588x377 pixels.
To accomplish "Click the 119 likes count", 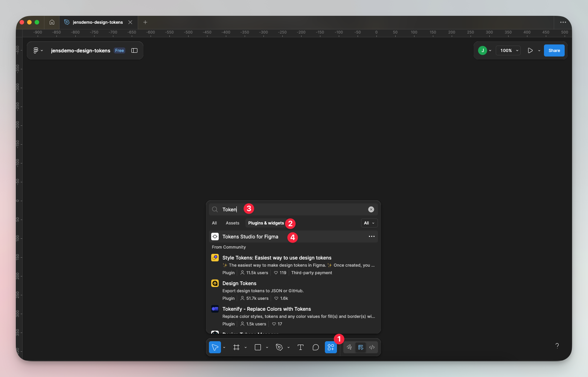I will 280,273.
